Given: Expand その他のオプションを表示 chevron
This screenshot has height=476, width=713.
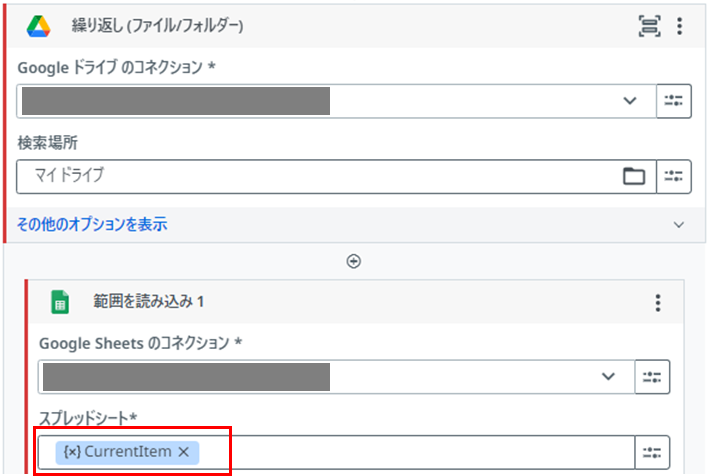Looking at the screenshot, I should (x=679, y=225).
